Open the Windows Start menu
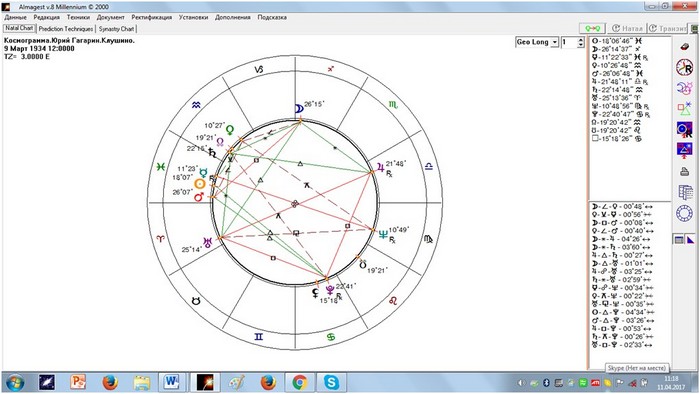 tap(15, 382)
